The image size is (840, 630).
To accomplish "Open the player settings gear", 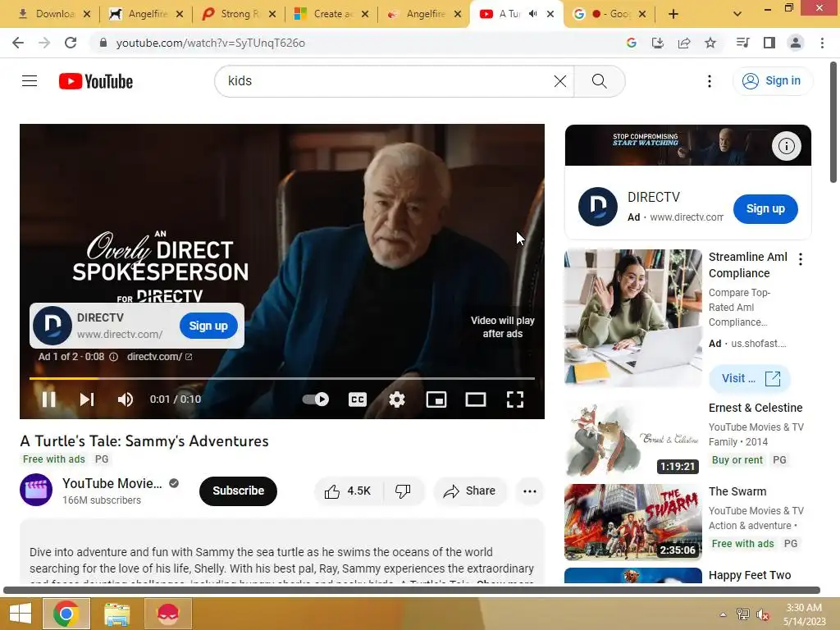I will (397, 399).
